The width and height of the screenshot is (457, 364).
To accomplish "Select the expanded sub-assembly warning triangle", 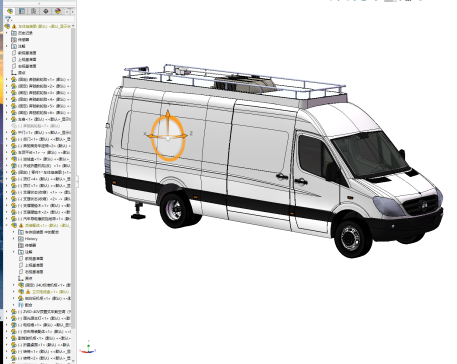I will click(x=21, y=225).
